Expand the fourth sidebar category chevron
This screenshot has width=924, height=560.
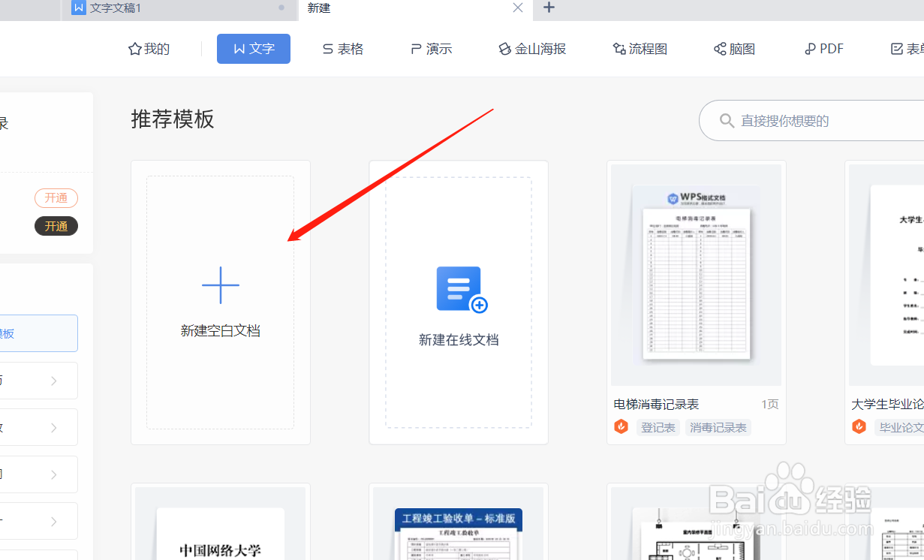click(54, 521)
